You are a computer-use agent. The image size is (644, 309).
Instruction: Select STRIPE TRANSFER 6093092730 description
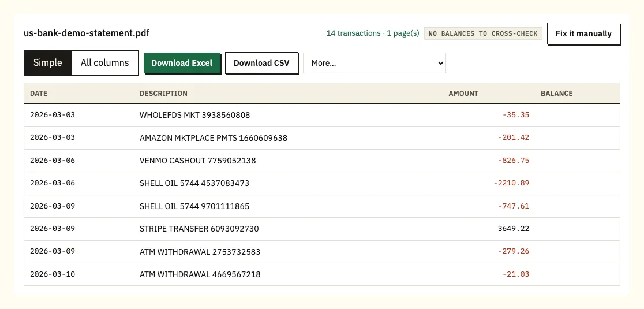point(199,229)
